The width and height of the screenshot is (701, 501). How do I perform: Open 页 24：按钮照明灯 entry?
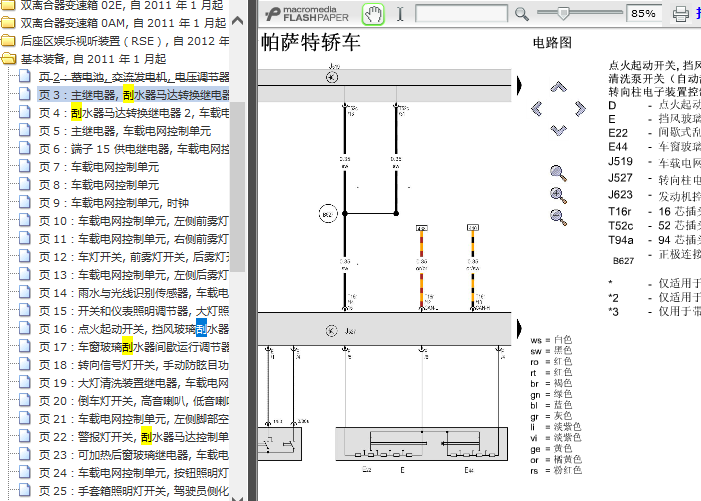pyautogui.click(x=134, y=473)
